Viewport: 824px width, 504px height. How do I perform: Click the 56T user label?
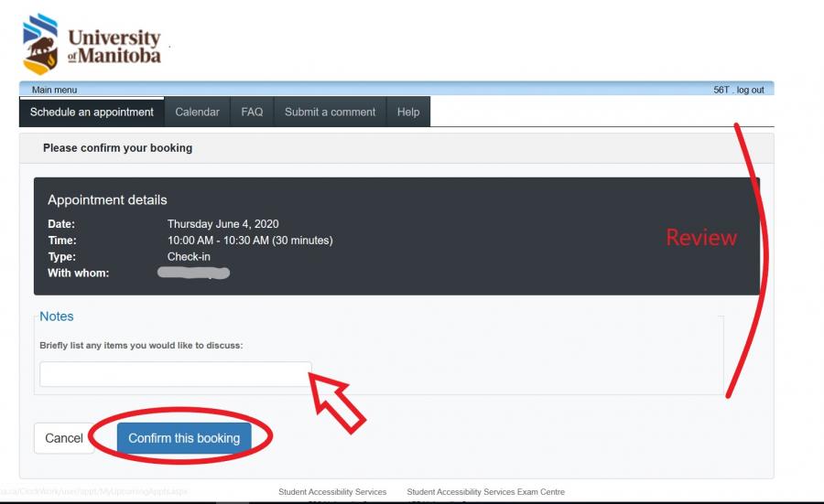[721, 90]
